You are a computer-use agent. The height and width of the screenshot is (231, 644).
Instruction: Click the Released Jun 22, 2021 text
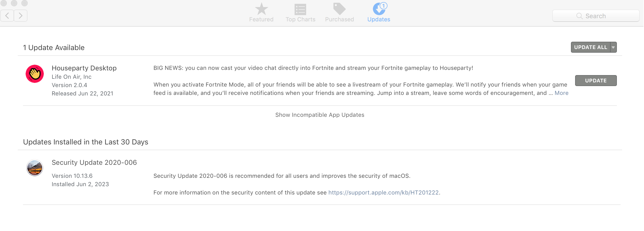point(82,94)
